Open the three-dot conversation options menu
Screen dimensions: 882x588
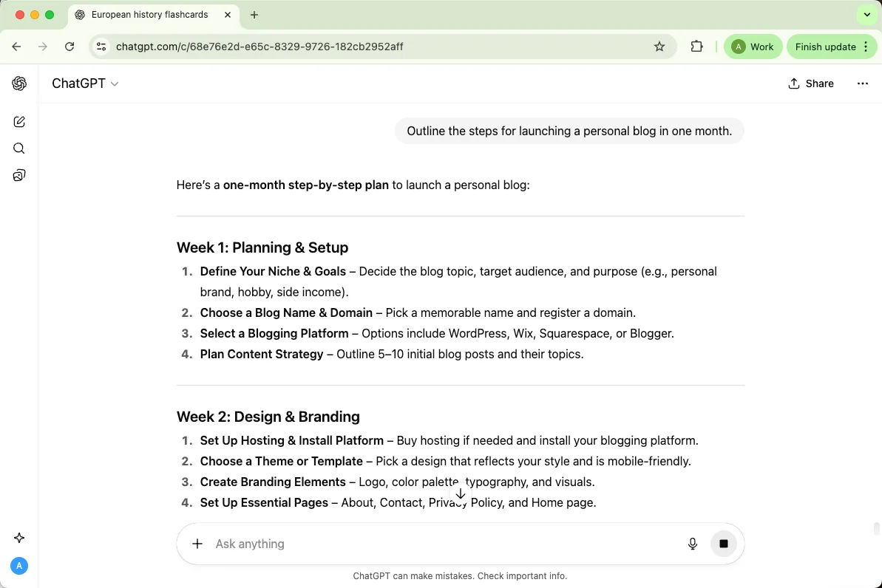[x=863, y=83]
